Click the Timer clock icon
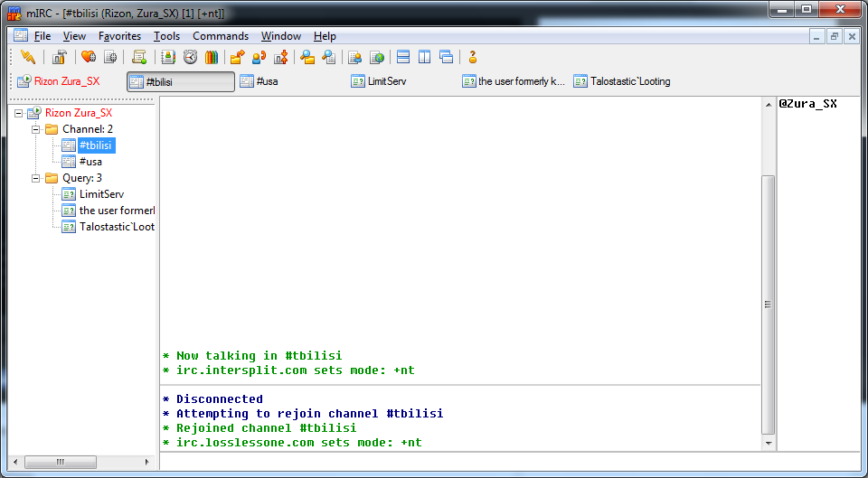 (190, 57)
